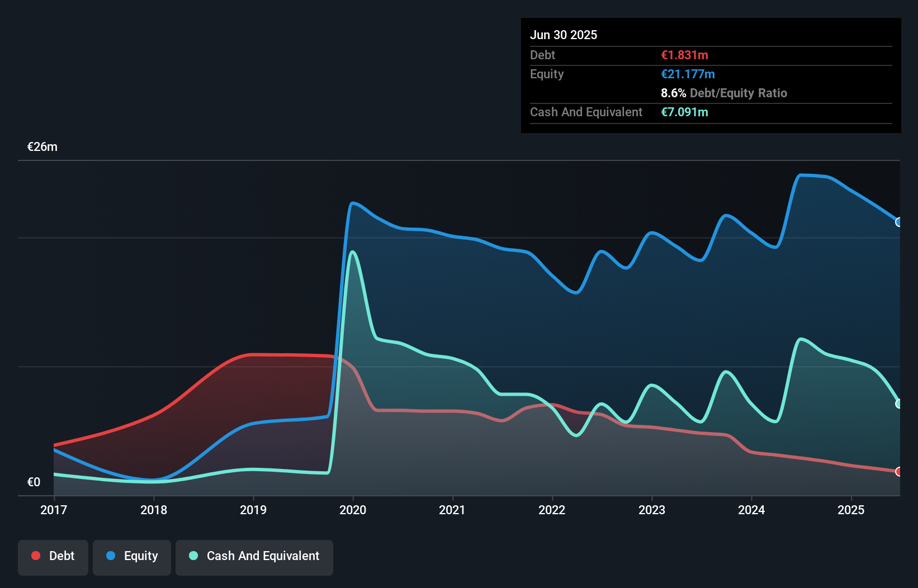Click the 8.6% Debt/Equity Ratio text
The width and height of the screenshot is (918, 588).
click(x=724, y=93)
